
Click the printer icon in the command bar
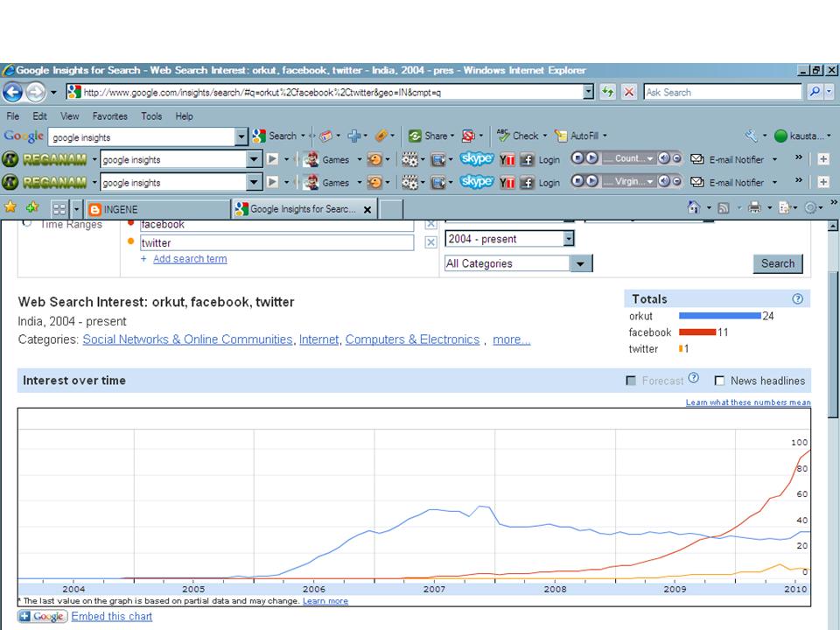point(755,207)
